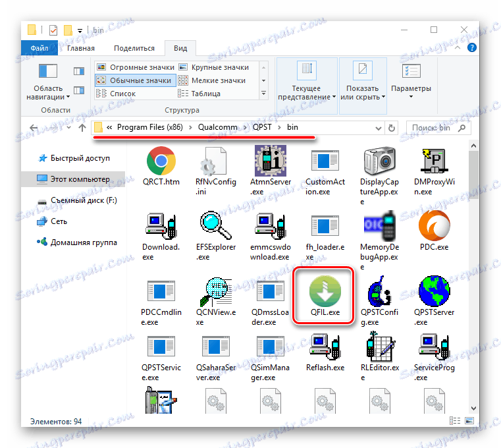Go back with the back arrow

tap(34, 128)
